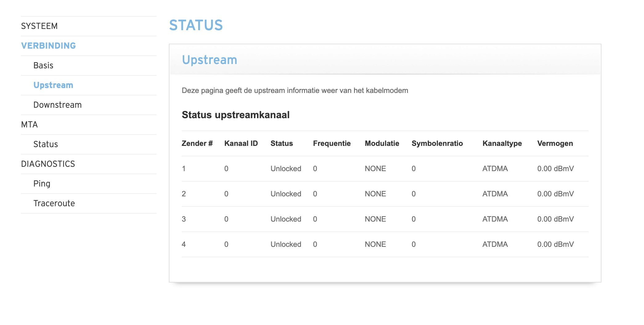The image size is (644, 325).
Task: Open the SYSTEEM menu section
Action: click(39, 26)
